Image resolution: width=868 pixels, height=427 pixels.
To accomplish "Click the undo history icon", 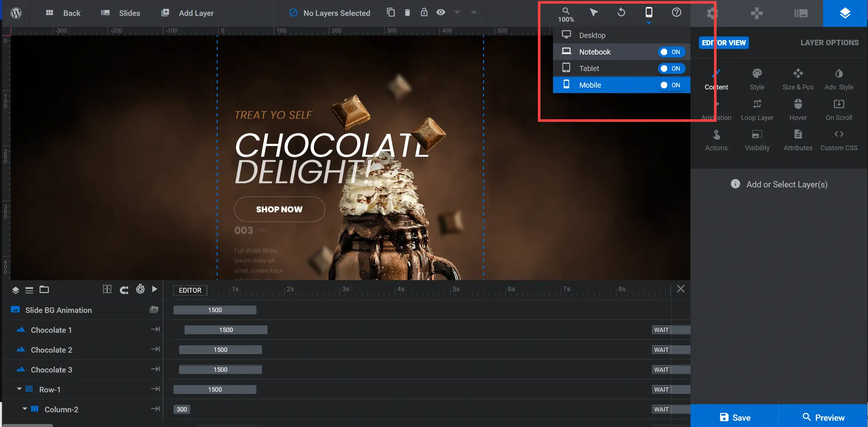I will tap(621, 13).
